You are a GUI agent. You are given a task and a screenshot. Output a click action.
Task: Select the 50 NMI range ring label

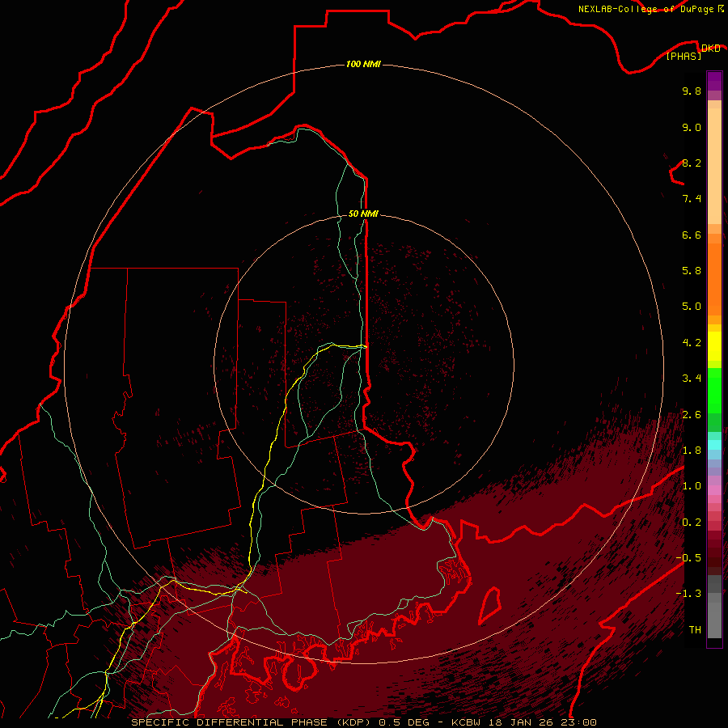pos(363,214)
